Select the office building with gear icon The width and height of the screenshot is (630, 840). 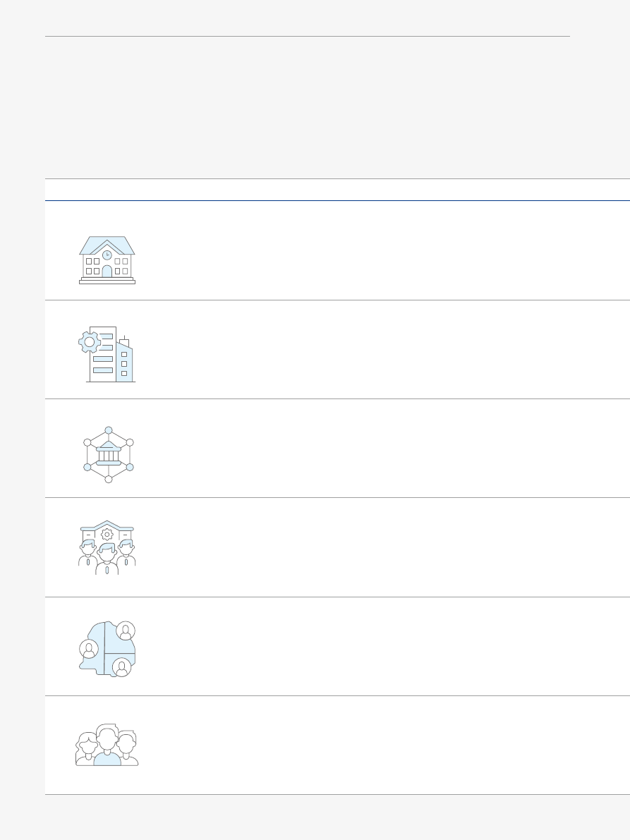coord(107,354)
